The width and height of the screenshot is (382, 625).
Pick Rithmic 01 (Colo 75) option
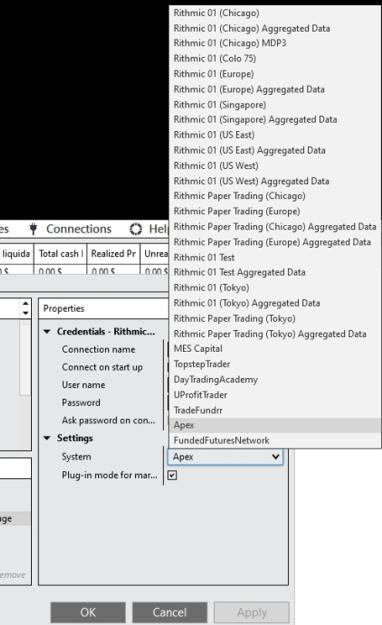(274, 59)
